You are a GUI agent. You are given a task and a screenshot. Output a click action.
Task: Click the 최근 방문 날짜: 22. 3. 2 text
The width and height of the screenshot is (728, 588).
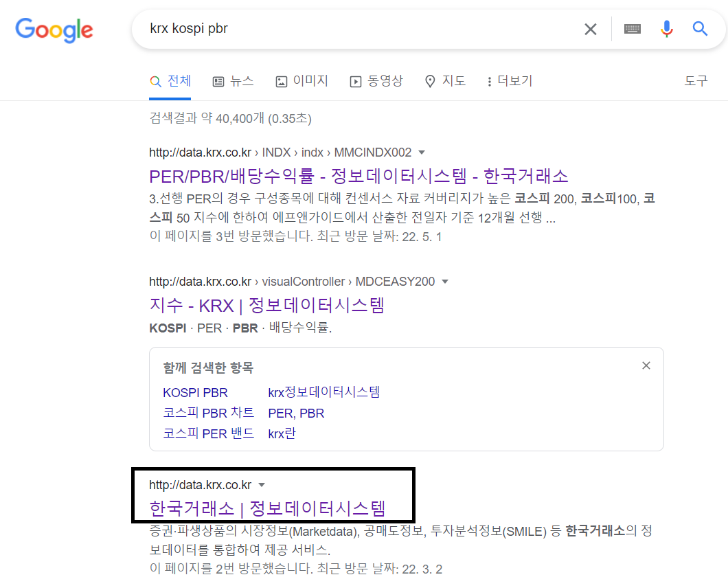click(x=379, y=569)
